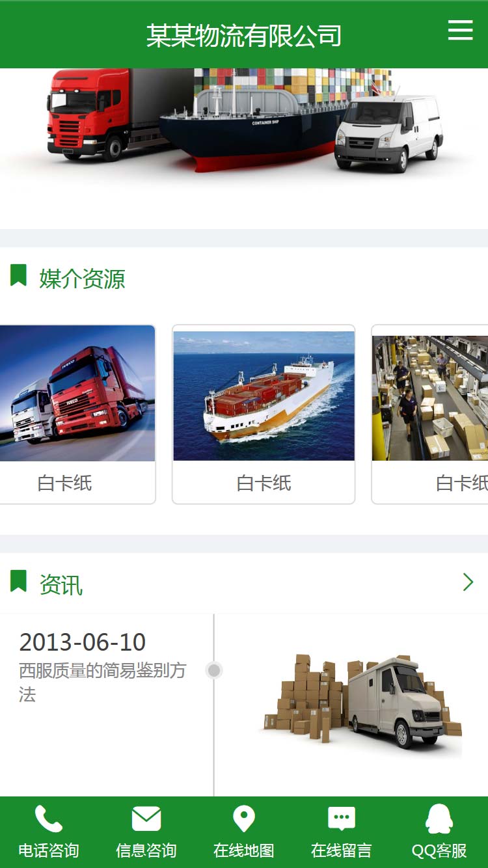Image resolution: width=488 pixels, height=868 pixels.
Task: Tap the chat bubble icon for 在线留言
Action: click(342, 819)
